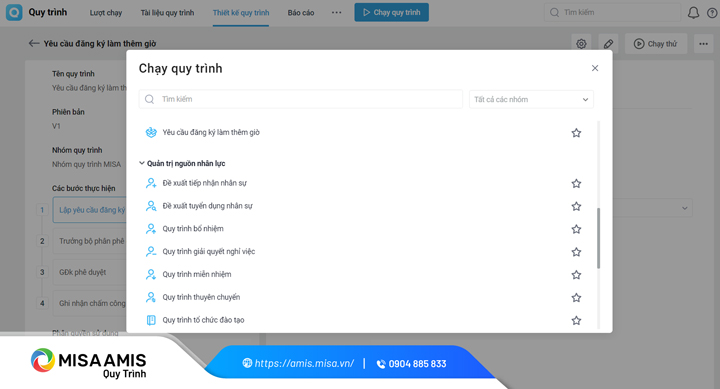Go back using arrow beside Yêu cầu đăng ký

[x=34, y=43]
